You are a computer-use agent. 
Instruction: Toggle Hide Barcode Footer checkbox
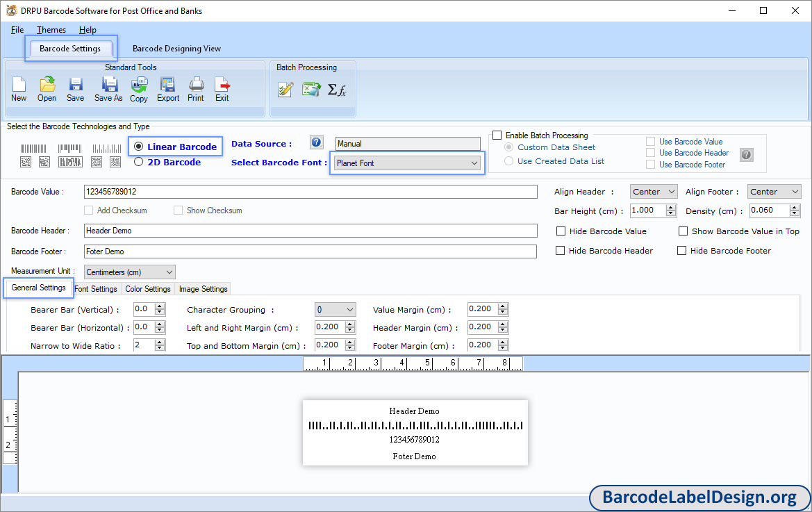pos(681,251)
